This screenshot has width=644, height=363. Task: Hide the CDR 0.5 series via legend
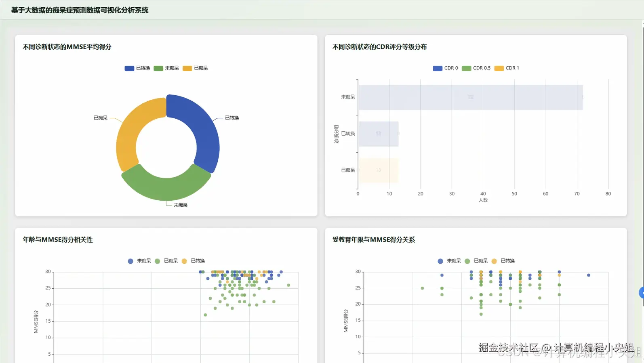coord(476,68)
